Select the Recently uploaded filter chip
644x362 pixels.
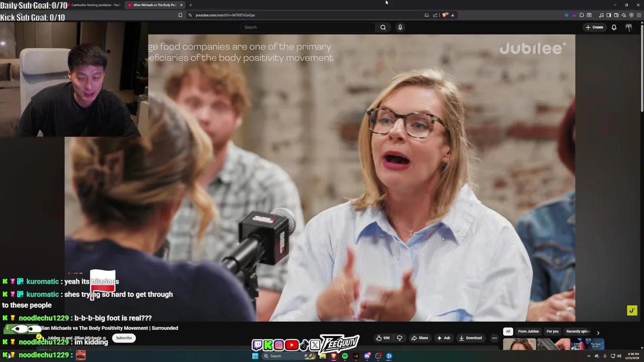point(578,331)
